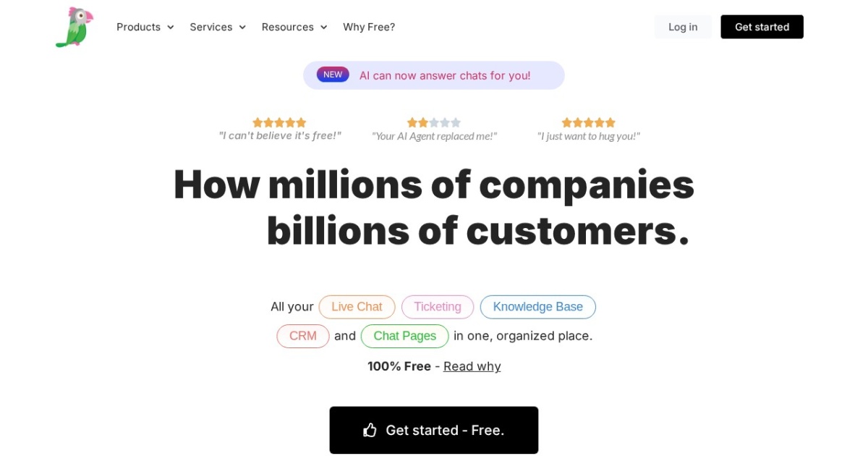Open the Why Free? menu item

pyautogui.click(x=369, y=27)
